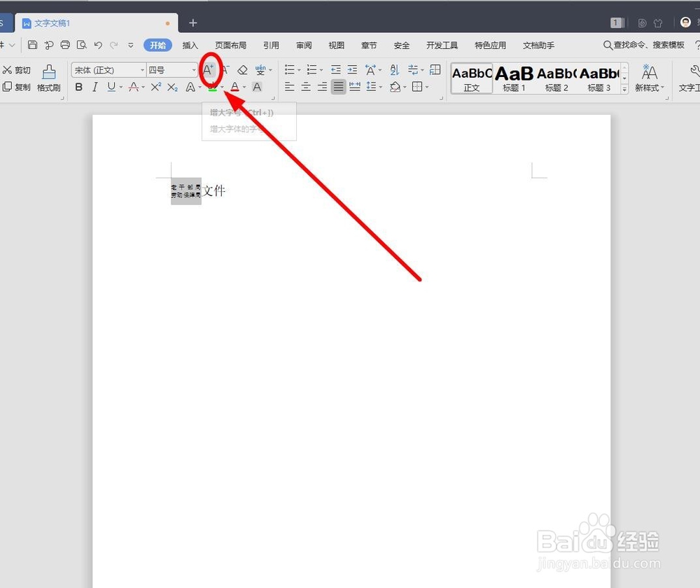Apply the 标题 1 heading style
This screenshot has width=700, height=588.
[514, 78]
